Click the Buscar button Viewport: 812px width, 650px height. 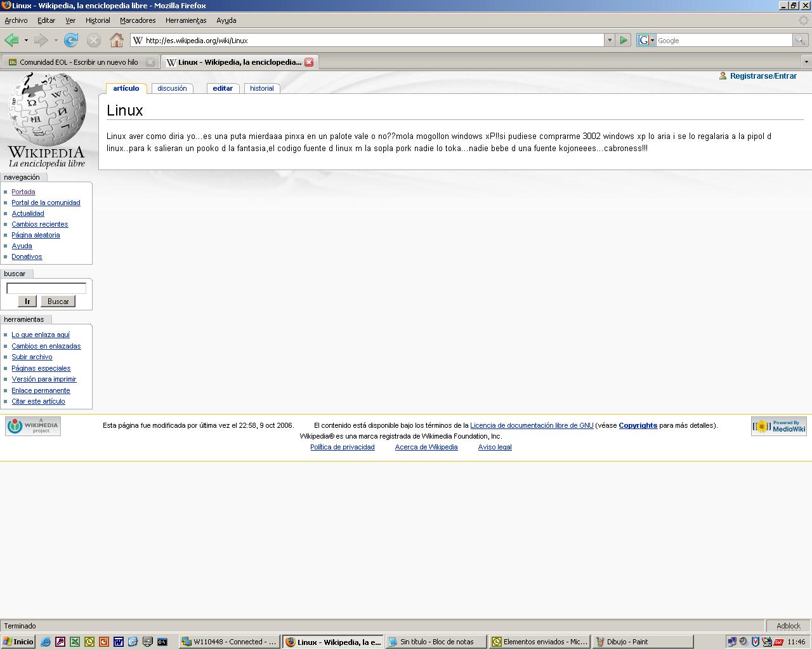pos(58,302)
